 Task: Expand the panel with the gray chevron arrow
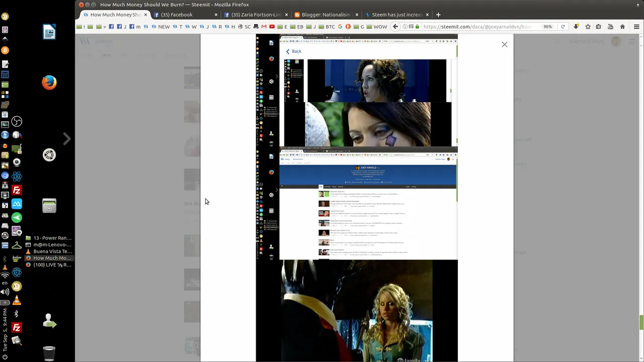[x=67, y=139]
